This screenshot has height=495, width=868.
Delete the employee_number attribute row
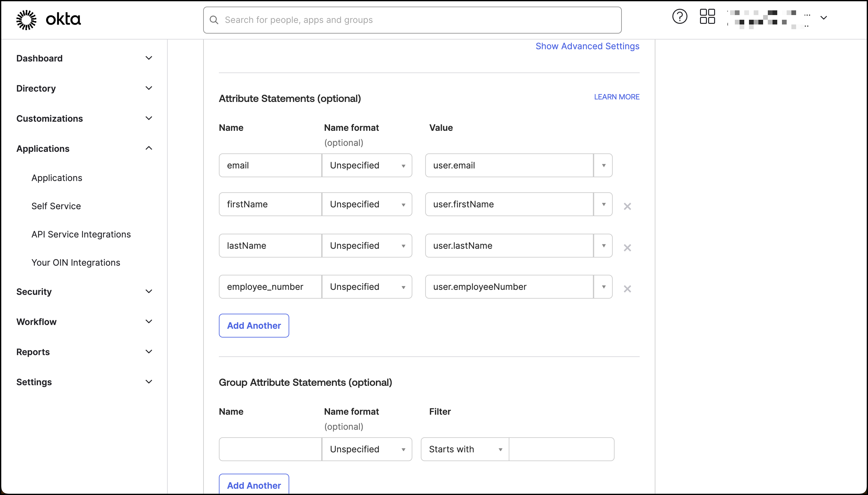627,289
